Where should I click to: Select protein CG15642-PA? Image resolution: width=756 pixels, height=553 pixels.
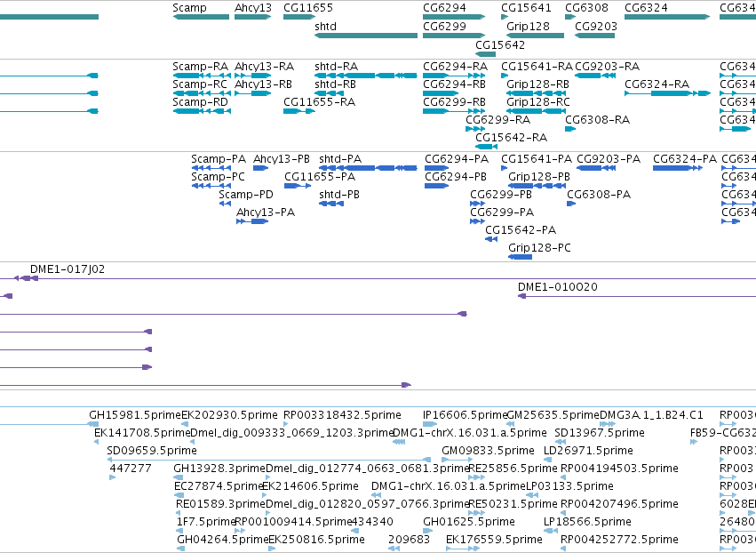pyautogui.click(x=521, y=230)
